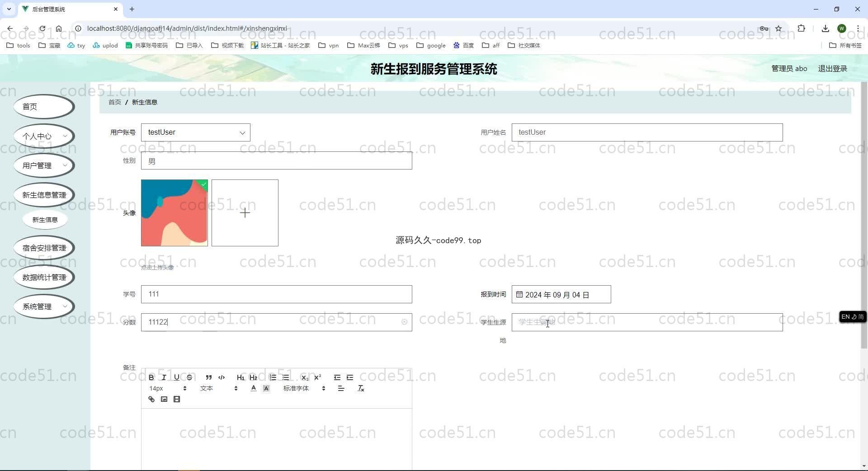Image resolution: width=868 pixels, height=471 pixels.
Task: Open the tools bookmark folder
Action: point(19,45)
